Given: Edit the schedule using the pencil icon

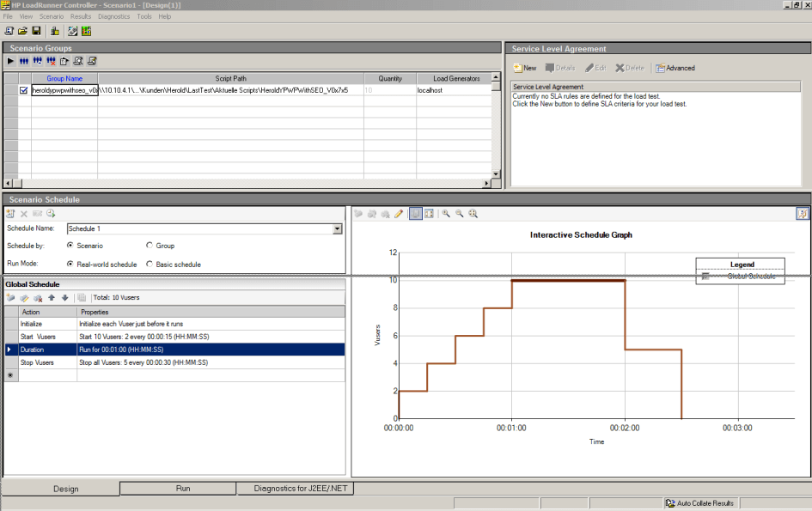Looking at the screenshot, I should (x=399, y=214).
